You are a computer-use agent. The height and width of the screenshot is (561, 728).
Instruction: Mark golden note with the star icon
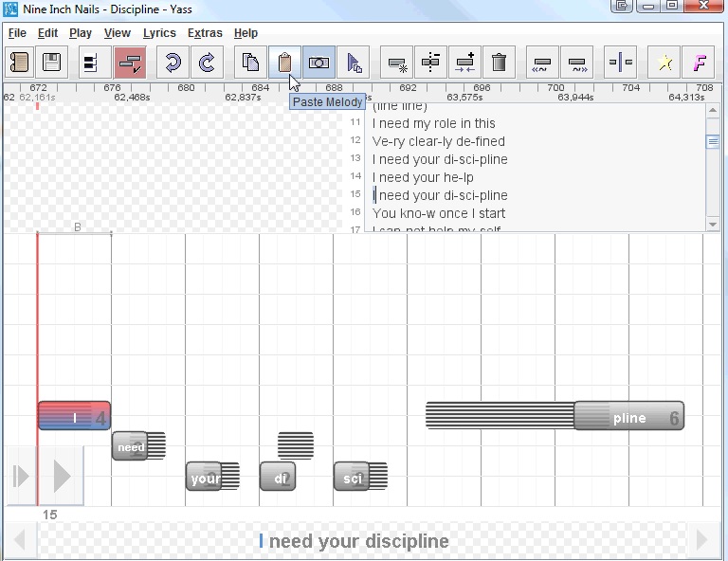point(664,63)
